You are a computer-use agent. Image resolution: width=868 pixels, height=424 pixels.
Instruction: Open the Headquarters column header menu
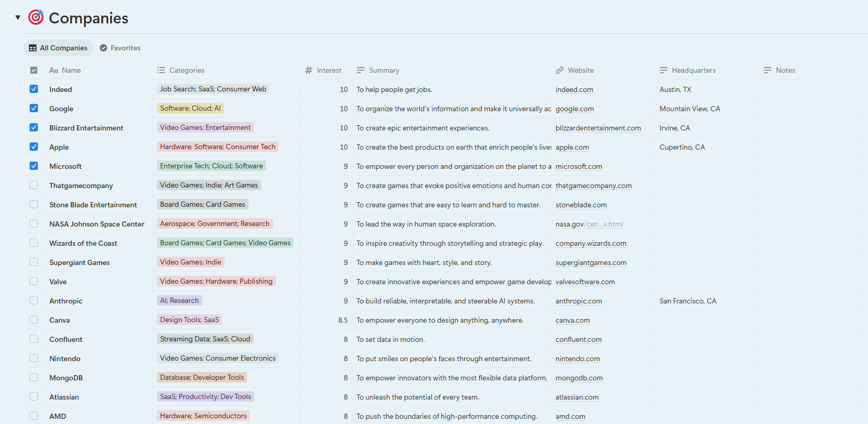(693, 70)
